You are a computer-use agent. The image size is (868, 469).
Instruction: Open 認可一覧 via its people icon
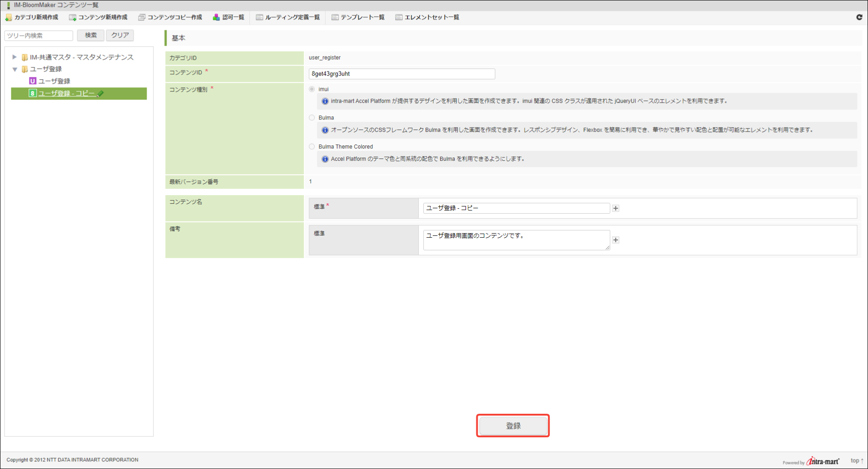216,18
